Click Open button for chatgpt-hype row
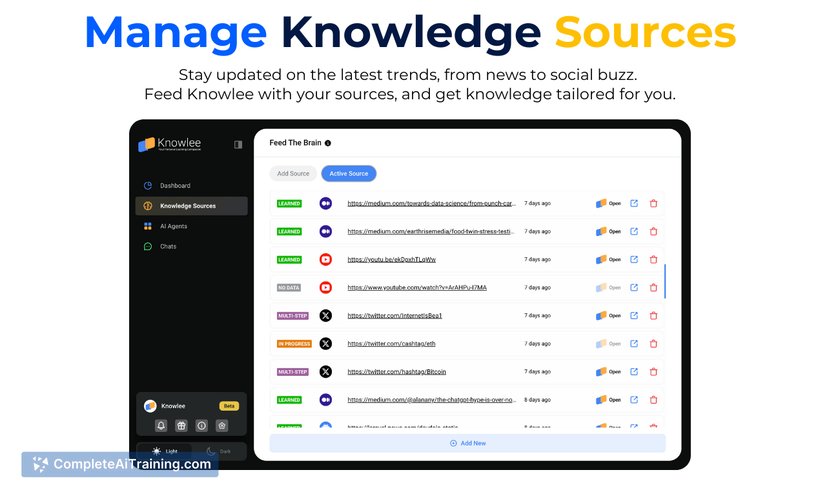The height and width of the screenshot is (490, 820). pyautogui.click(x=608, y=400)
